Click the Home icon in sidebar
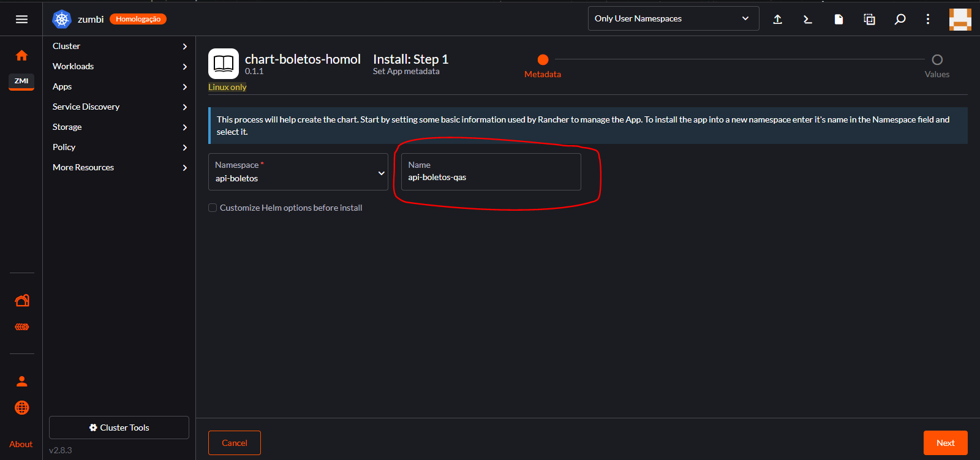 [21, 56]
